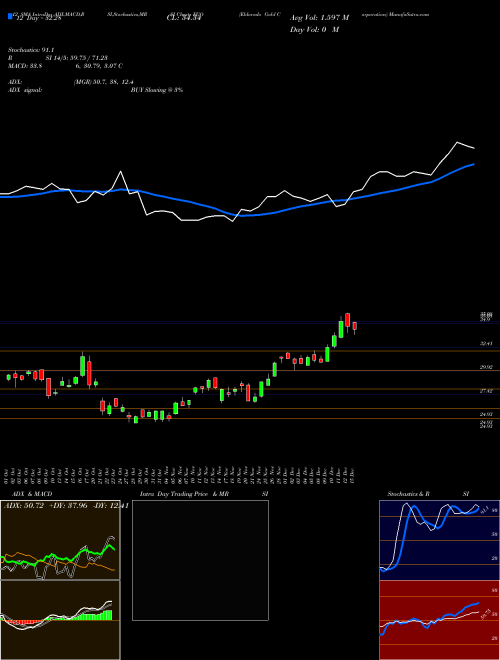Click the '(MGR) 50.7, 38, 12.4' ADX values

(x=104, y=82)
